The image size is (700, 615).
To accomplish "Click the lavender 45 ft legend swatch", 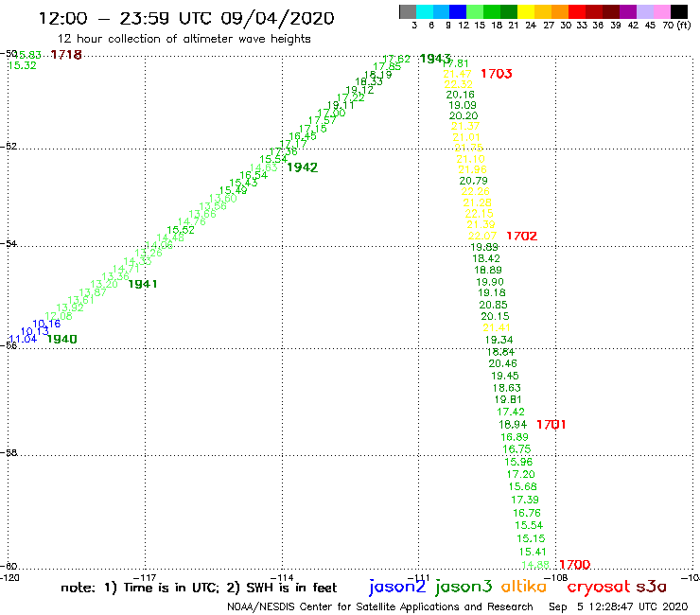I will (644, 11).
